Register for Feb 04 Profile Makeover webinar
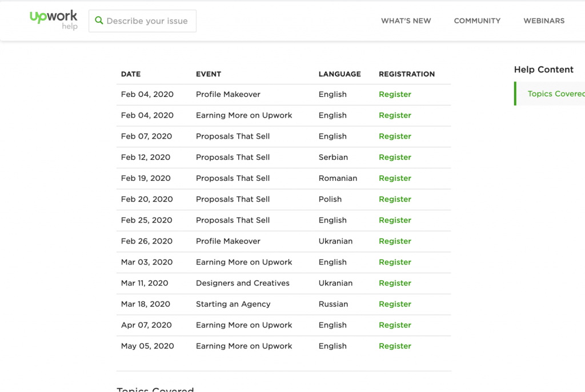This screenshot has height=392, width=585. tap(395, 95)
